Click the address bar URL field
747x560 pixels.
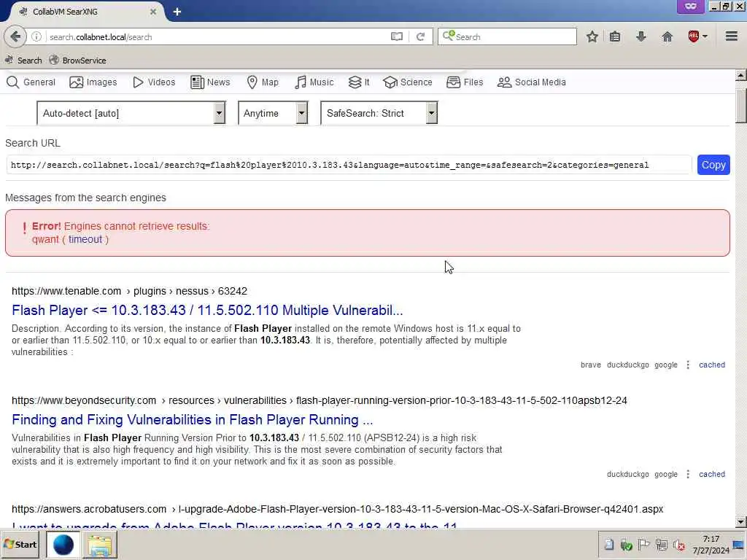pyautogui.click(x=217, y=36)
